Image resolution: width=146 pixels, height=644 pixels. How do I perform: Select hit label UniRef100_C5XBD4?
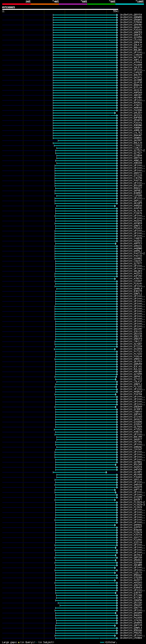(x=131, y=638)
